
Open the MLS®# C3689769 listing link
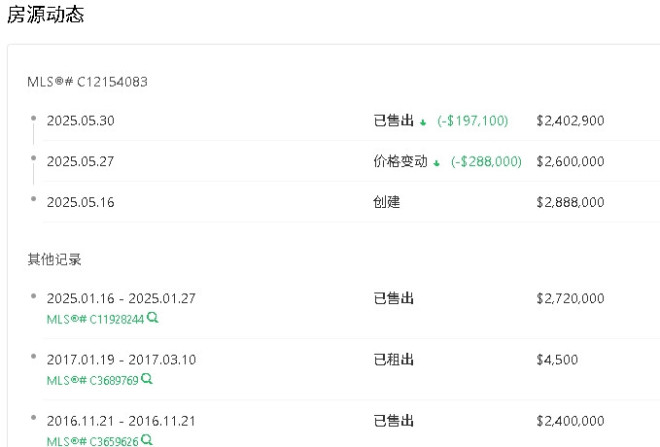[x=92, y=380]
